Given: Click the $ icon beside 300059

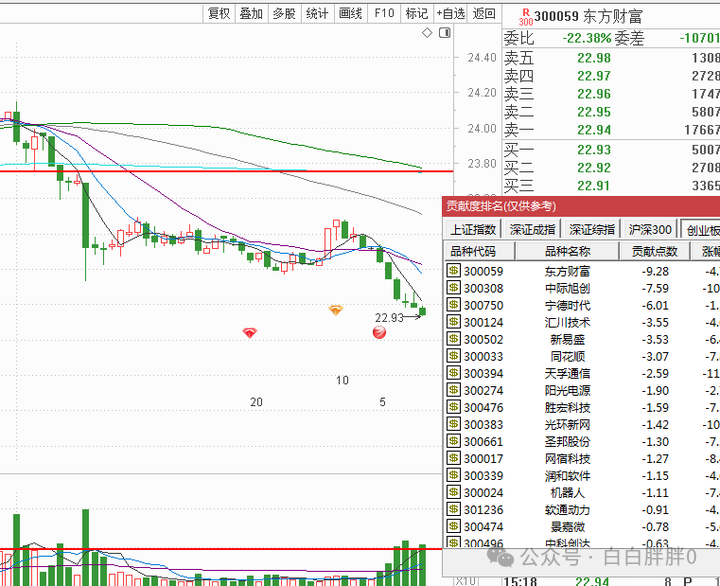Looking at the screenshot, I should tap(453, 270).
